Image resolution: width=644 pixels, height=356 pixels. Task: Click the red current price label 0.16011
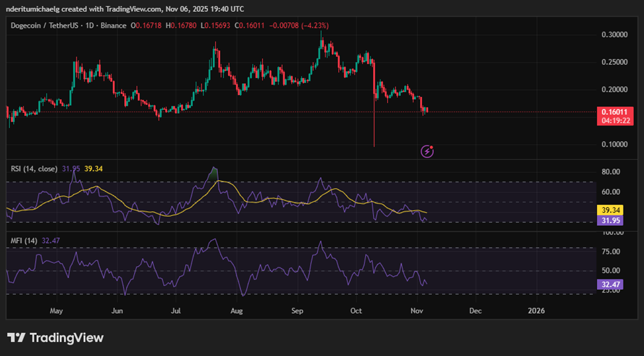(x=615, y=112)
